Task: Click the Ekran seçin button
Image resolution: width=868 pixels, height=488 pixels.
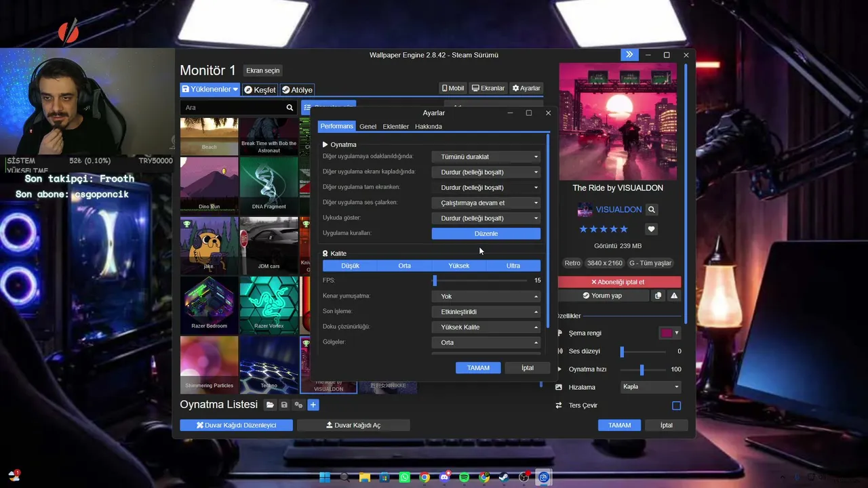Action: [262, 70]
